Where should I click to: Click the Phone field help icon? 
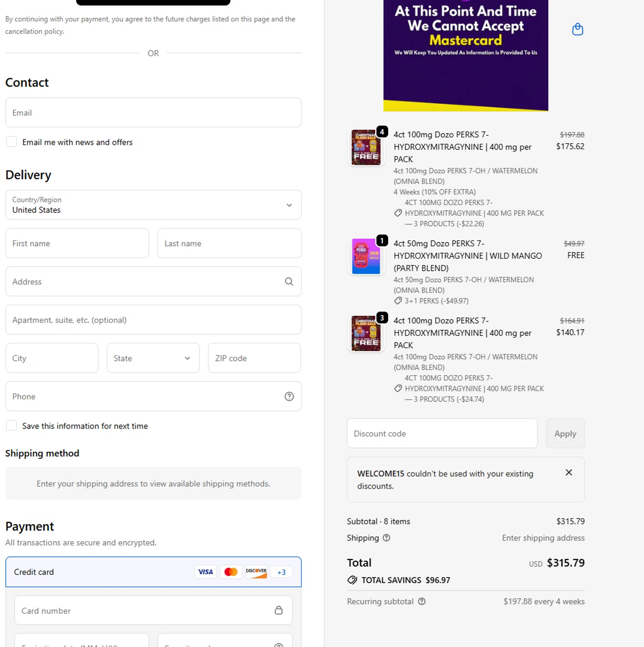click(289, 396)
